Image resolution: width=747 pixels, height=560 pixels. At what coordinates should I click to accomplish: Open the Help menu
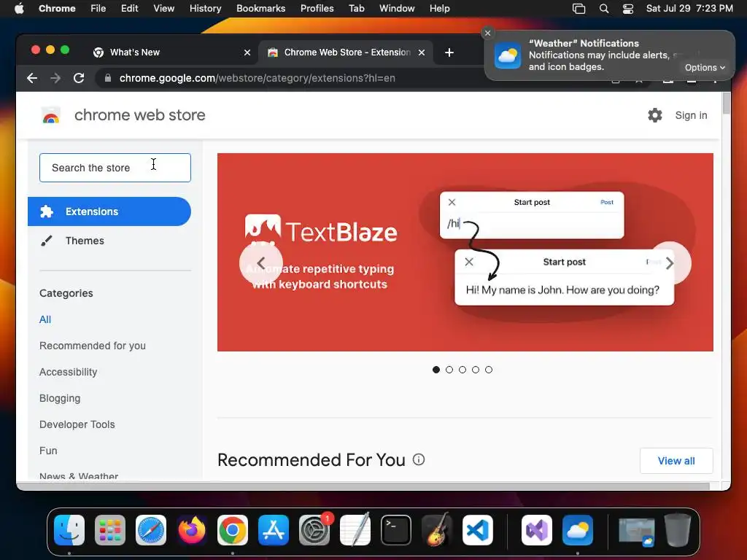439,9
